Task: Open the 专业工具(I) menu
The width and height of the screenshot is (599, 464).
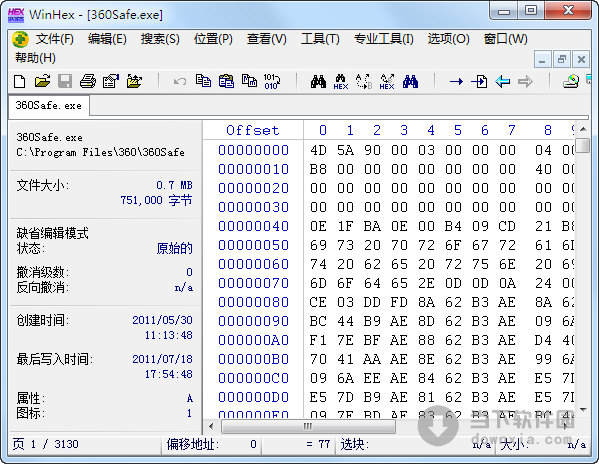Action: point(384,39)
